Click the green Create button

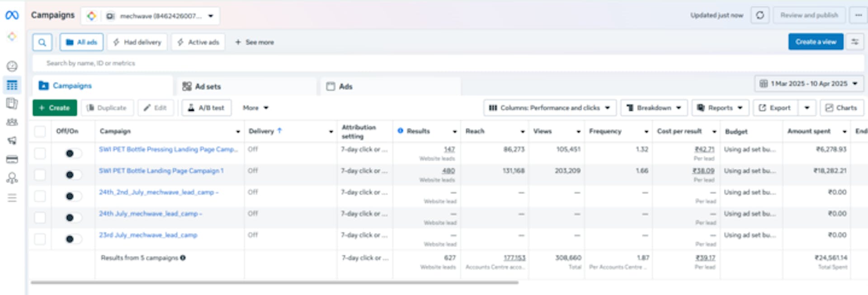coord(55,108)
